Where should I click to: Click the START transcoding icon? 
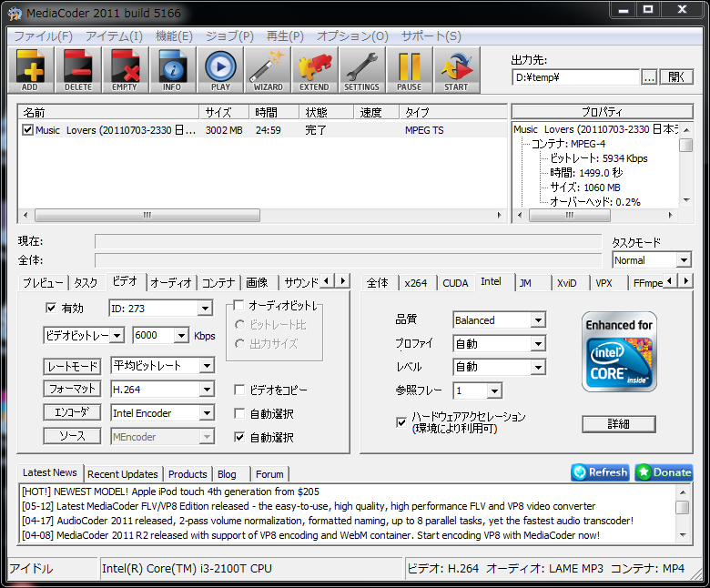click(x=456, y=70)
